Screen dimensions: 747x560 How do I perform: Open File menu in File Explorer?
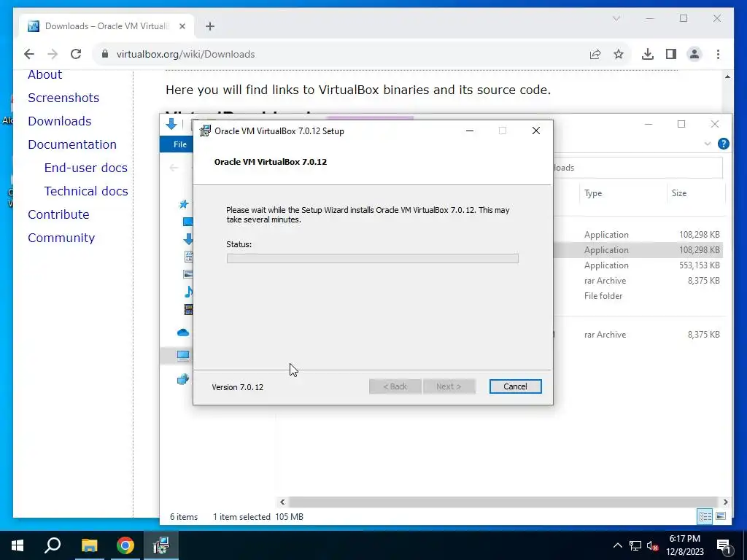tap(179, 144)
